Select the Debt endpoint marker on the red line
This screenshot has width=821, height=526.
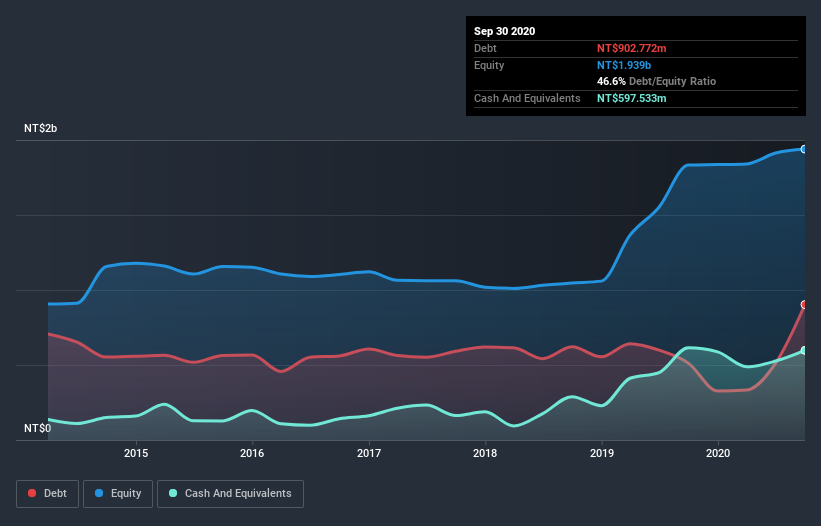point(804,305)
